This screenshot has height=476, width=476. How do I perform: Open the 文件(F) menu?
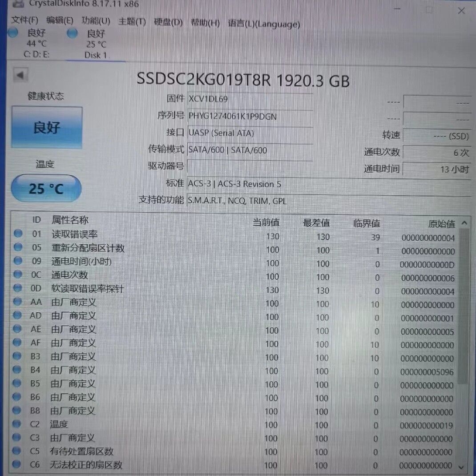pos(25,20)
